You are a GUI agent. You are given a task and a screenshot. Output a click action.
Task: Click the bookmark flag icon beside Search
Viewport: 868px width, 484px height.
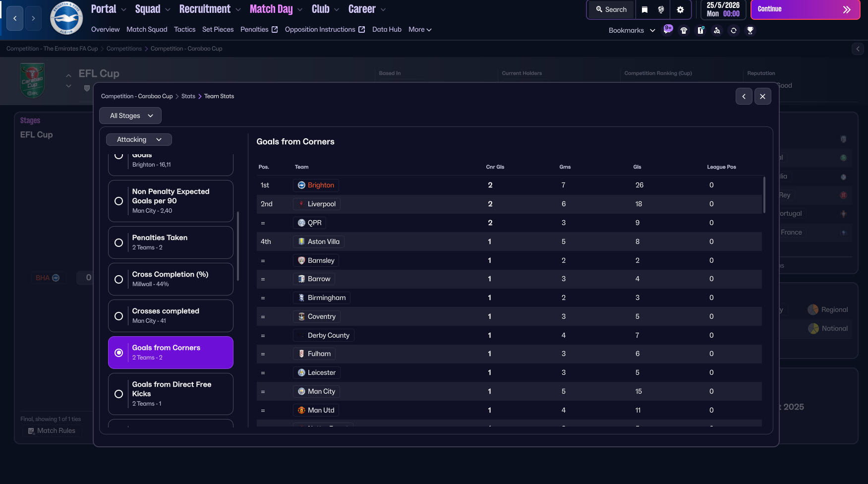click(644, 9)
